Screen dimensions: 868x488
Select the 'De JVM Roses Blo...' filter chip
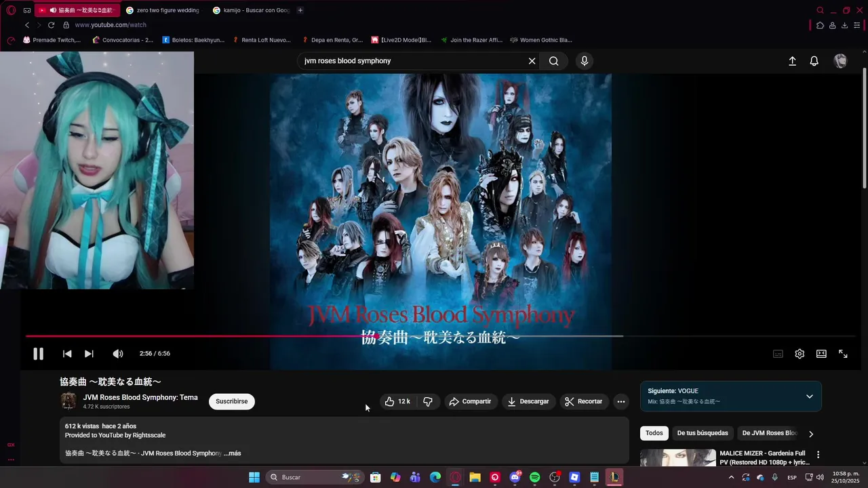[770, 433]
